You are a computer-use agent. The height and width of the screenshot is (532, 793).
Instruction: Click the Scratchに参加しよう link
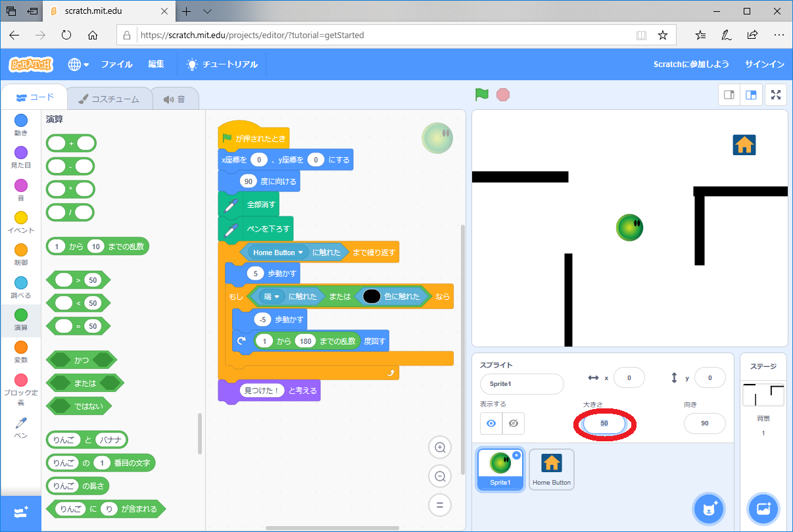pos(691,64)
